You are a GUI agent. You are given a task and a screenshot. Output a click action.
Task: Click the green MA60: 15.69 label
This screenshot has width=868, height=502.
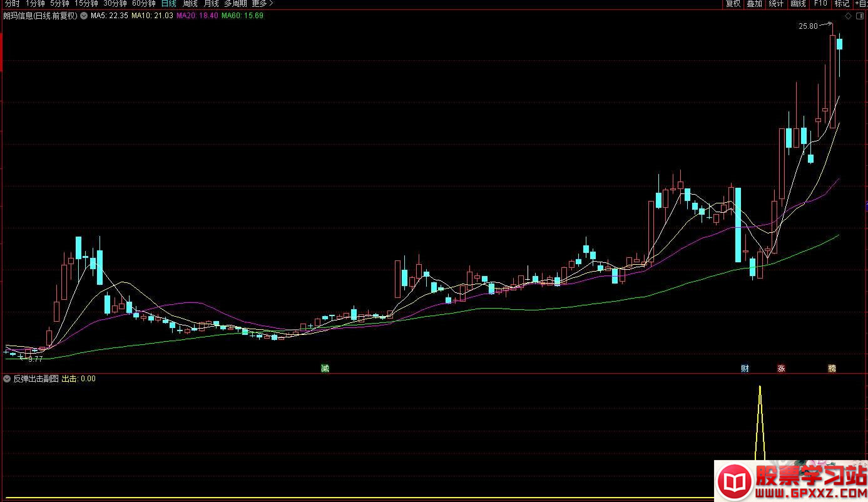(x=242, y=16)
